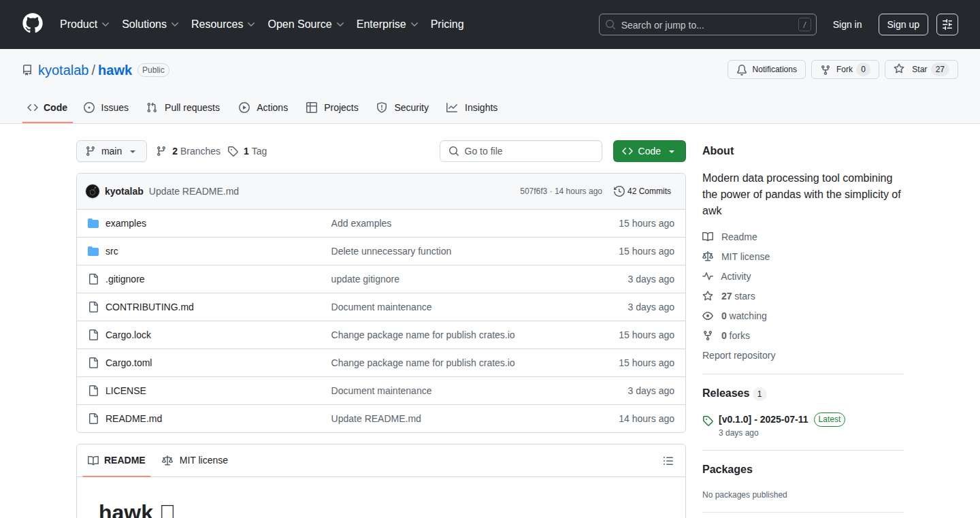This screenshot has width=980, height=518.
Task: View the 0 watching link
Action: (735, 316)
